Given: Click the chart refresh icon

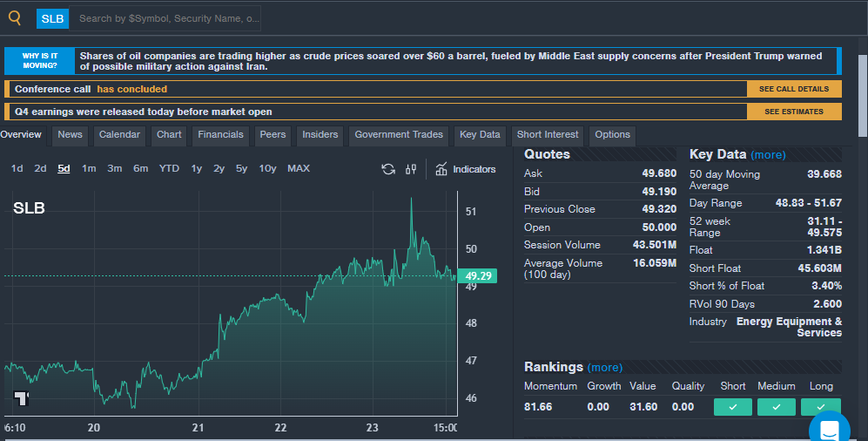Looking at the screenshot, I should (x=388, y=169).
